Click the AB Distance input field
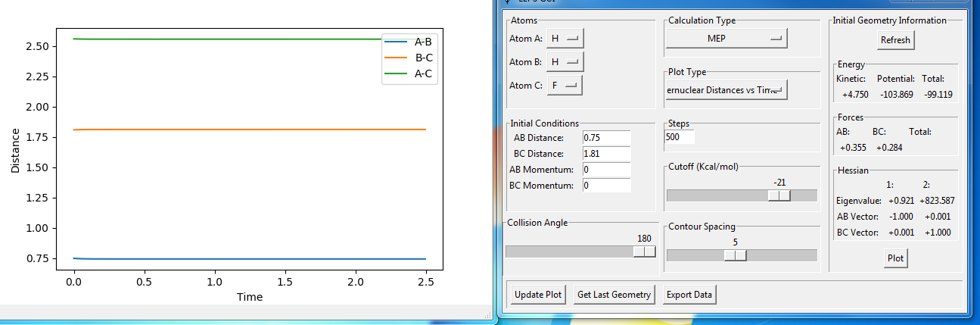This screenshot has height=325, width=980. tap(606, 138)
